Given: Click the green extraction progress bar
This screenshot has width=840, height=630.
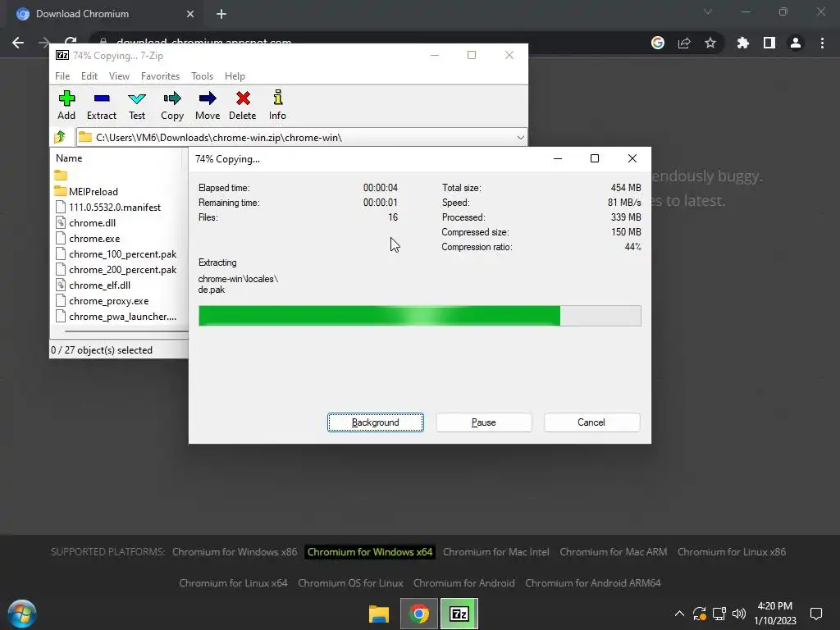Looking at the screenshot, I should [x=419, y=316].
